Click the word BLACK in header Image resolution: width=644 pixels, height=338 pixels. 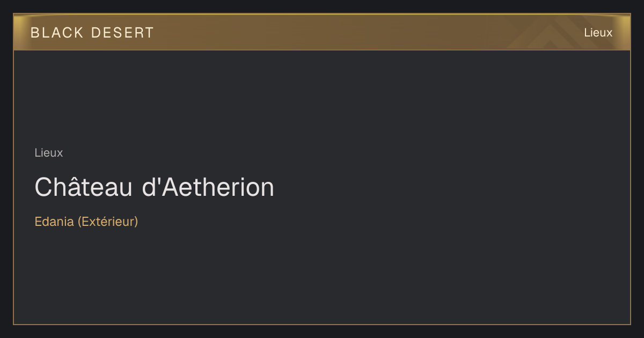(57, 33)
